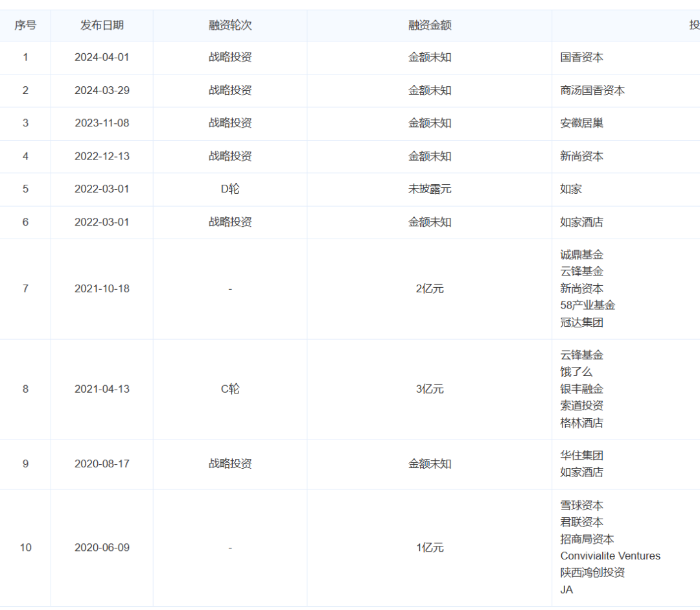Screen dimensions: 700x610
Task: Select date cell 2020-08-17
Action: pyautogui.click(x=102, y=464)
